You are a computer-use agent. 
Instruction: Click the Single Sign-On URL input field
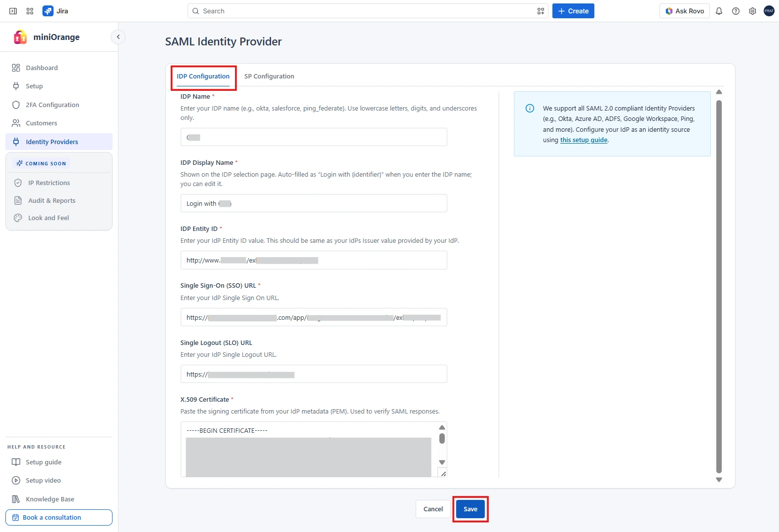click(314, 317)
